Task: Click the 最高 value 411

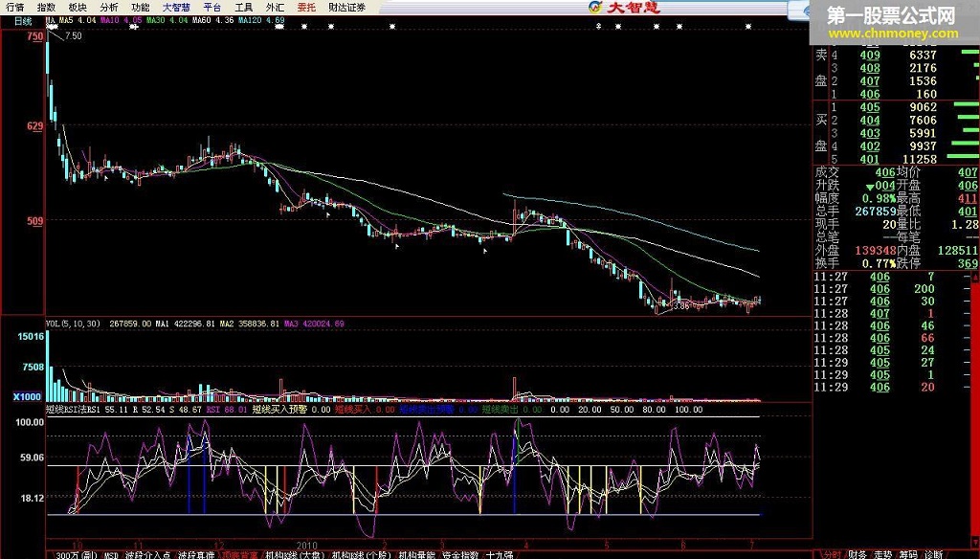Action: coord(968,198)
